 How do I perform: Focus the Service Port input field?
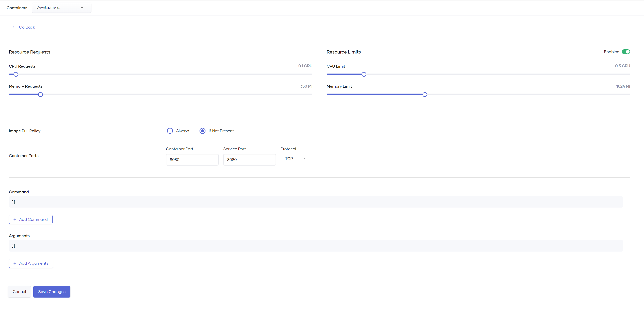point(249,160)
